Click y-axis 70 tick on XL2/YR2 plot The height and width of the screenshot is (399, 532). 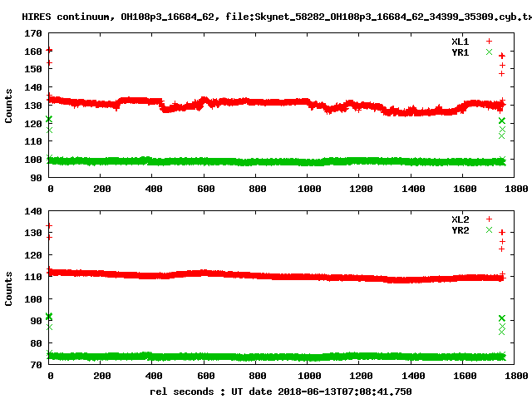[36, 365]
